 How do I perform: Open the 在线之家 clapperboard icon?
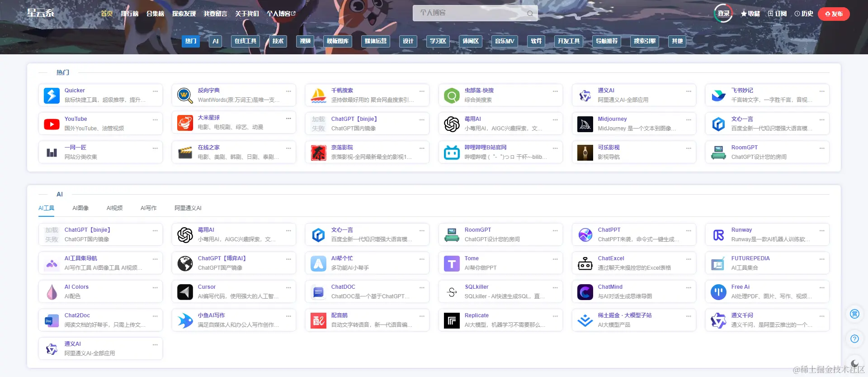tap(185, 153)
